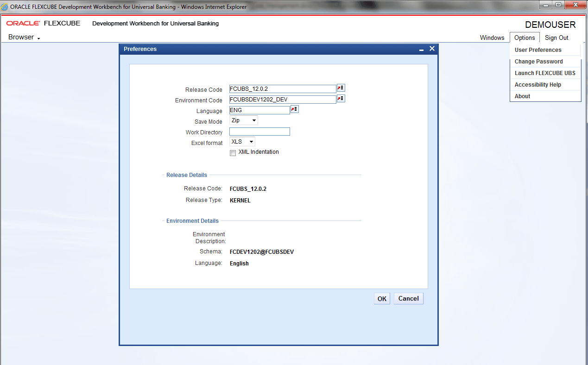Screen dimensions: 588x365
Task: Minimize the Internet Explorer window
Action: click(x=546, y=5)
